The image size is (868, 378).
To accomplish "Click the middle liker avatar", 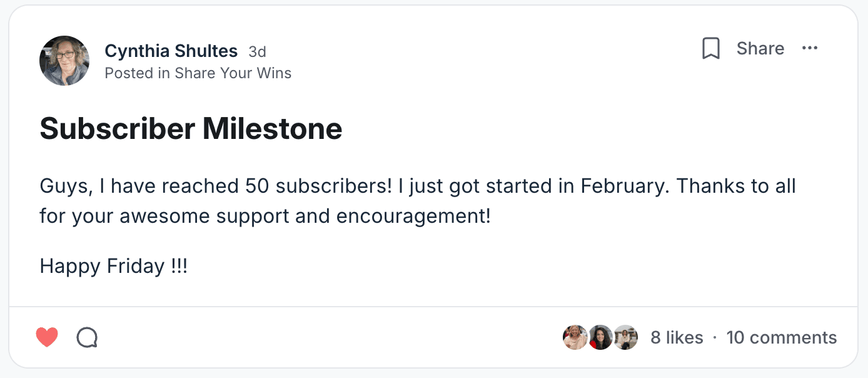I will pos(600,338).
